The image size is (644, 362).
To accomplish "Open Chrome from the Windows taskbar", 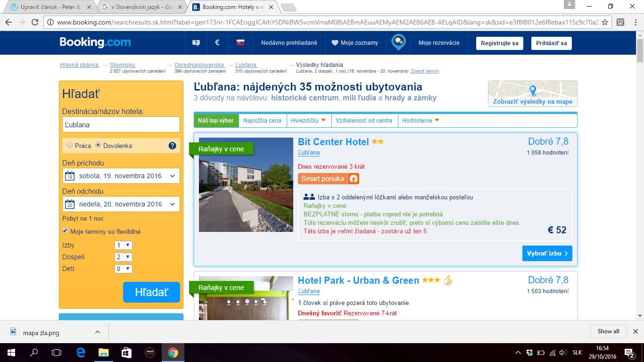I will click(173, 353).
